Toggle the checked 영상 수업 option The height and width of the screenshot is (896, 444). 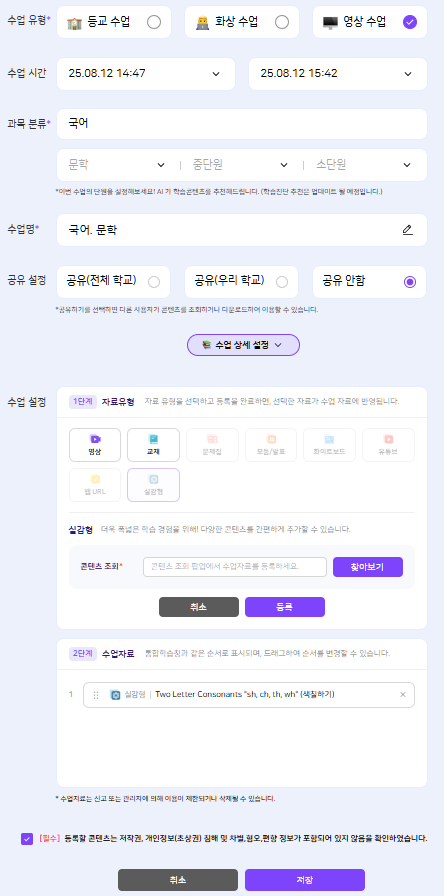point(410,22)
